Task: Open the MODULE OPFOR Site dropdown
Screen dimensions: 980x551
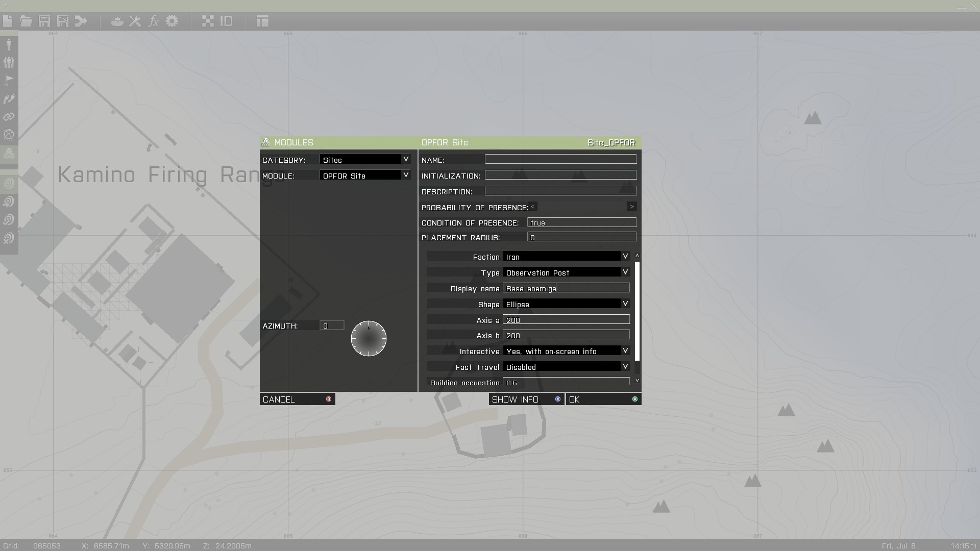Action: click(x=365, y=176)
